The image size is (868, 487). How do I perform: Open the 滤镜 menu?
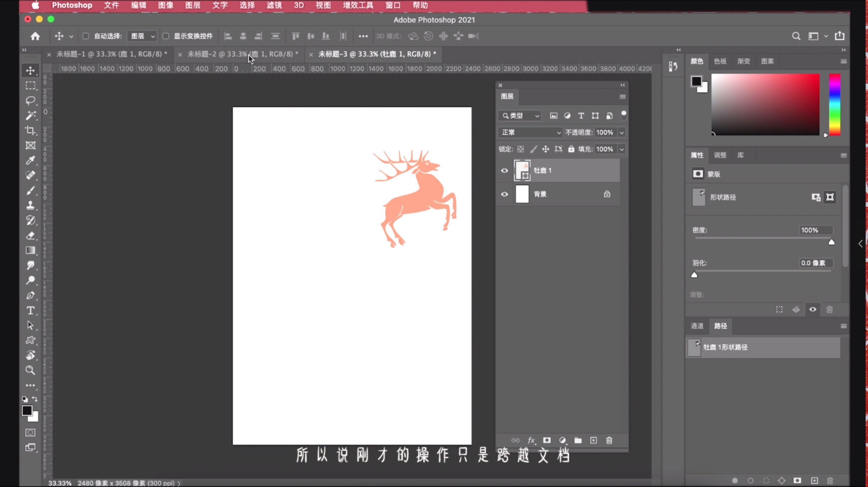coord(274,5)
